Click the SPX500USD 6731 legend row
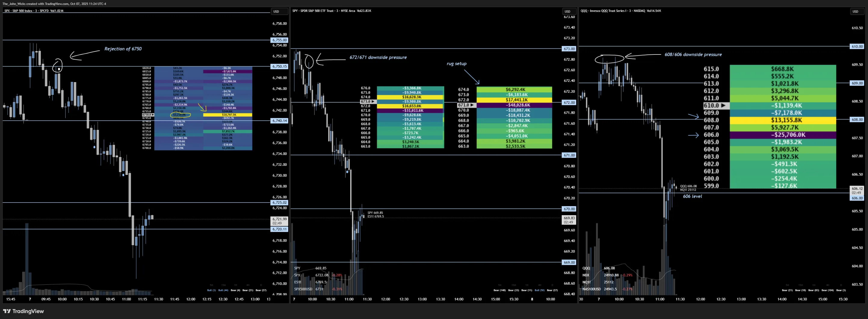 coord(318,289)
